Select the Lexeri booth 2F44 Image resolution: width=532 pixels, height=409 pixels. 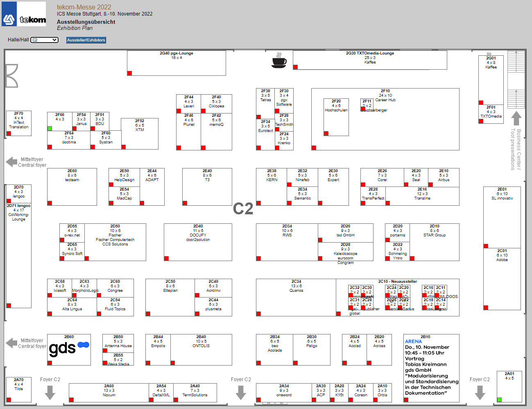coord(189,104)
